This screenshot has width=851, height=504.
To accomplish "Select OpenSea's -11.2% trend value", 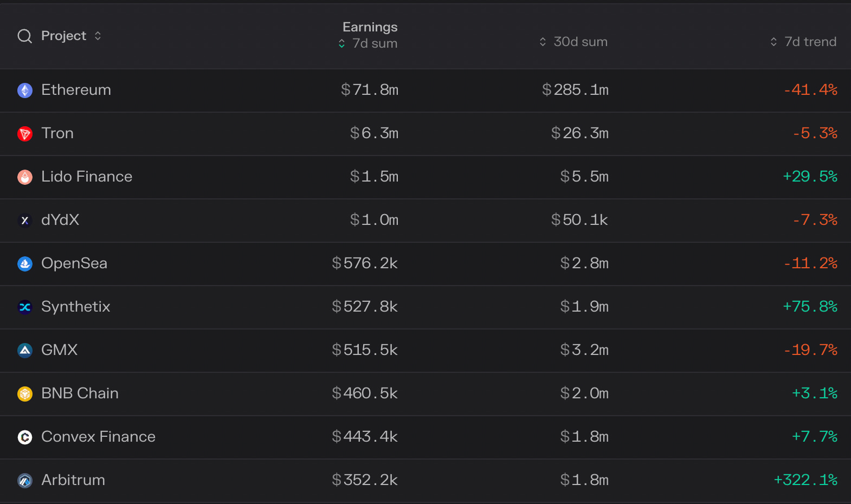I will (x=810, y=263).
